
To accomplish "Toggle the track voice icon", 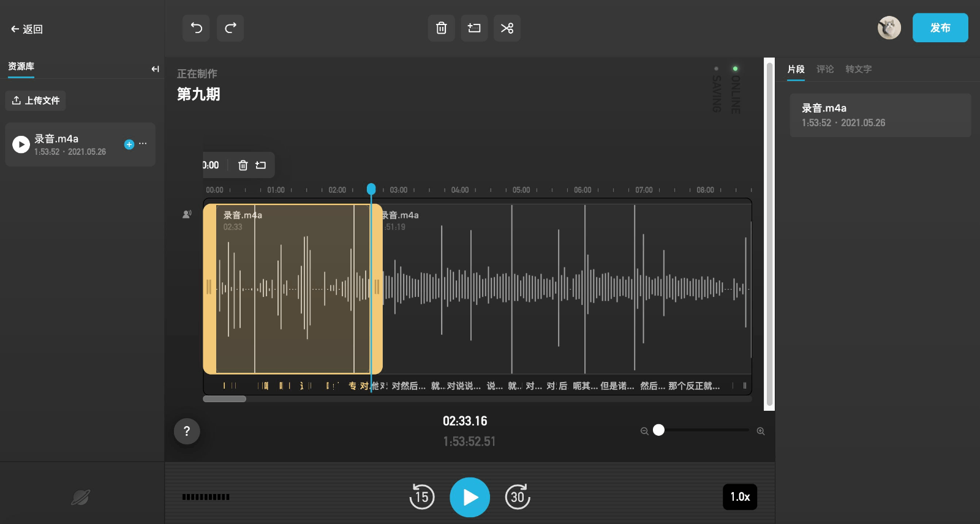I will pos(187,214).
